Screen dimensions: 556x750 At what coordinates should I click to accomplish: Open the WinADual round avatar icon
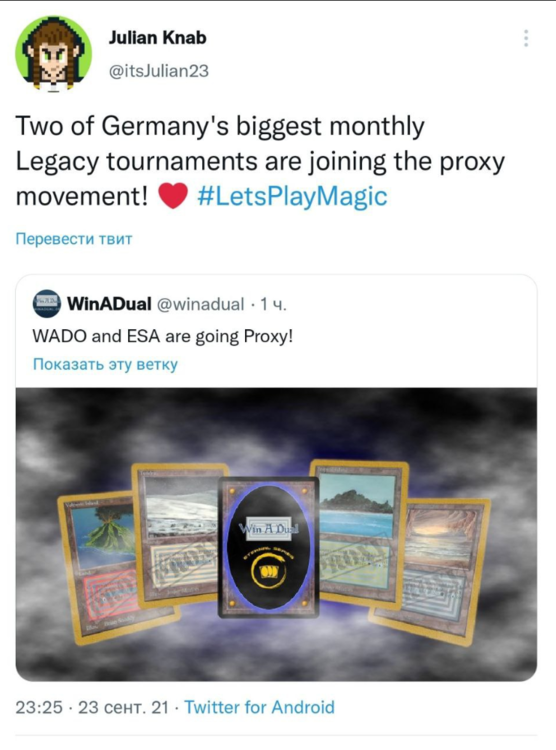click(x=46, y=304)
